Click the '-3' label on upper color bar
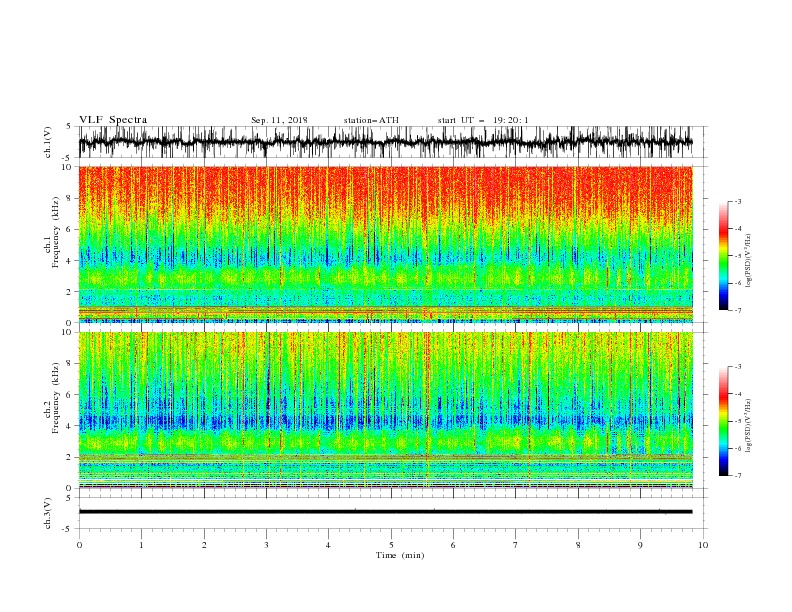 tap(737, 201)
